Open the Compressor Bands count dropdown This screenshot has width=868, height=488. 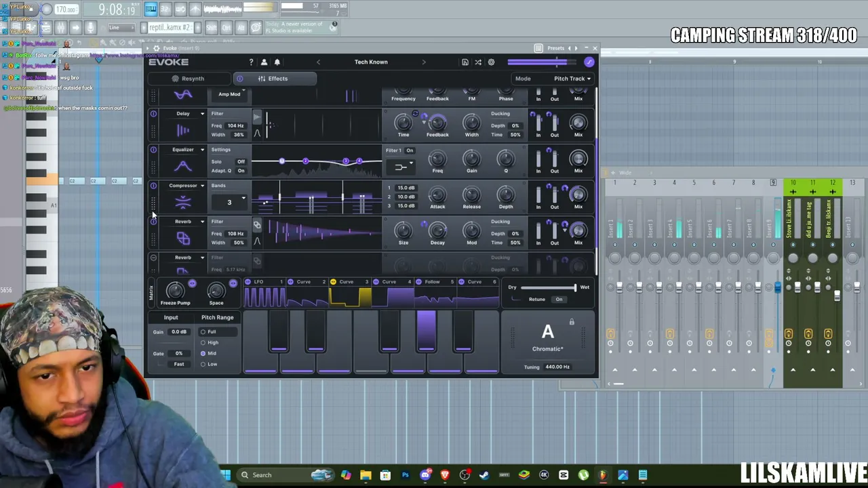[x=229, y=202]
